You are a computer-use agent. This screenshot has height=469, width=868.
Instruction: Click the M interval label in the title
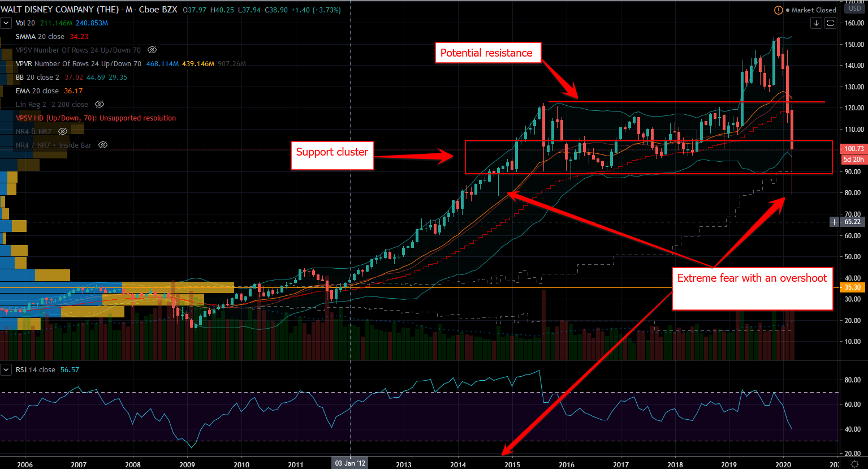coord(129,10)
